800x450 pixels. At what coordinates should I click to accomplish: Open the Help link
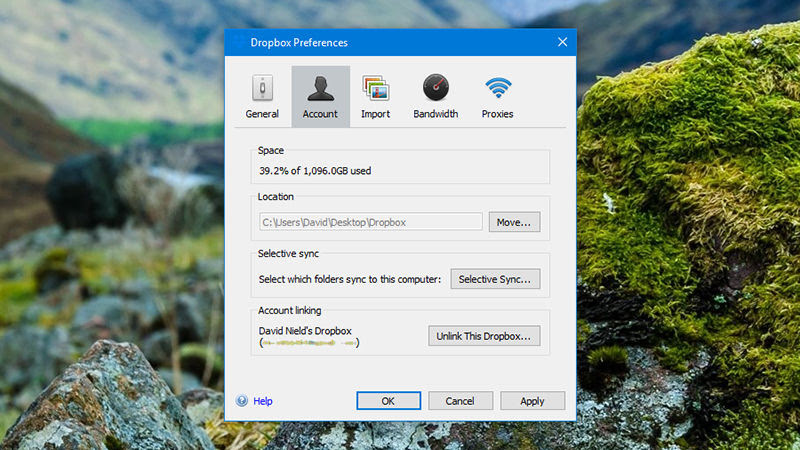263,401
